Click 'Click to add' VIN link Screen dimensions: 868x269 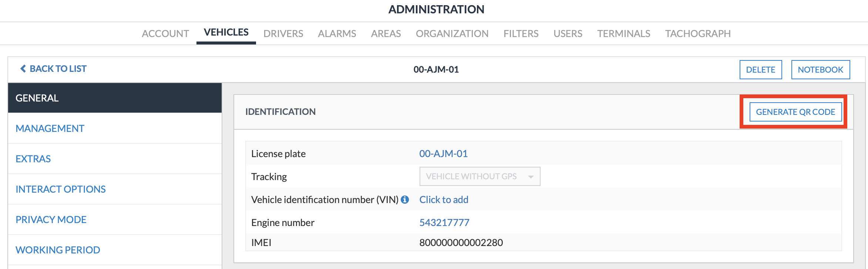(x=444, y=200)
